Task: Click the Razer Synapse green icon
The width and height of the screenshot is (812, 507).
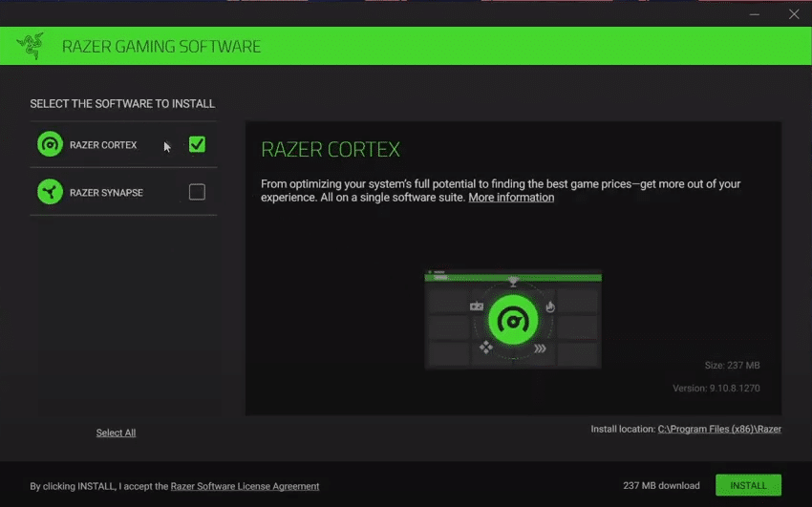Action: tap(50, 192)
